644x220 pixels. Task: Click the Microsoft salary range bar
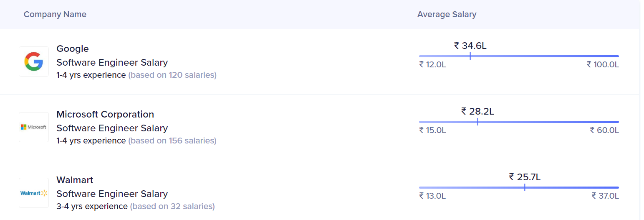point(519,122)
